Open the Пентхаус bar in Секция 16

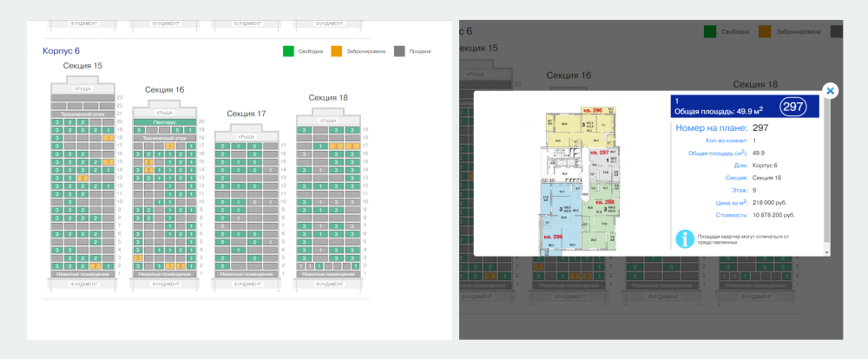tap(164, 121)
